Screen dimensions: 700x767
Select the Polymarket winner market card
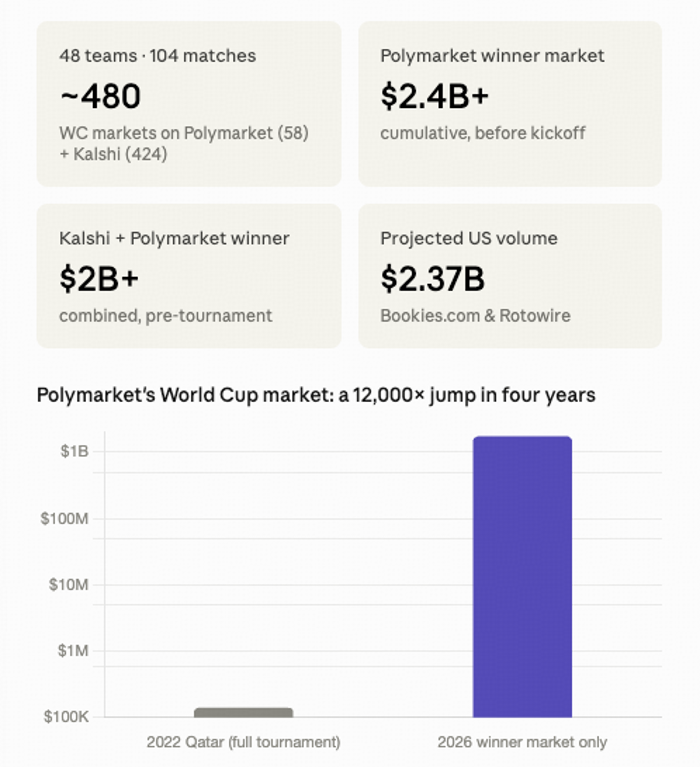[510, 104]
